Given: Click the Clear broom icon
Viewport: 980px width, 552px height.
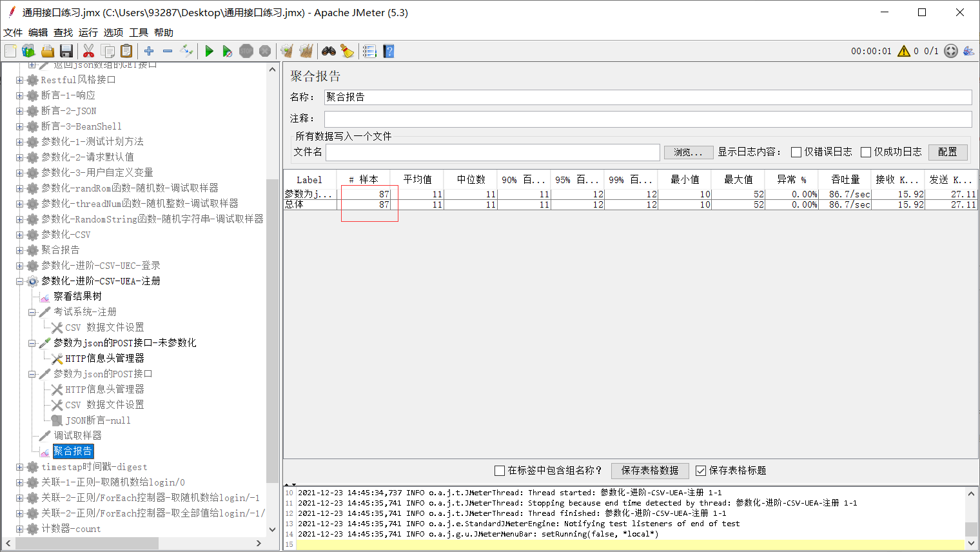Looking at the screenshot, I should pyautogui.click(x=287, y=51).
